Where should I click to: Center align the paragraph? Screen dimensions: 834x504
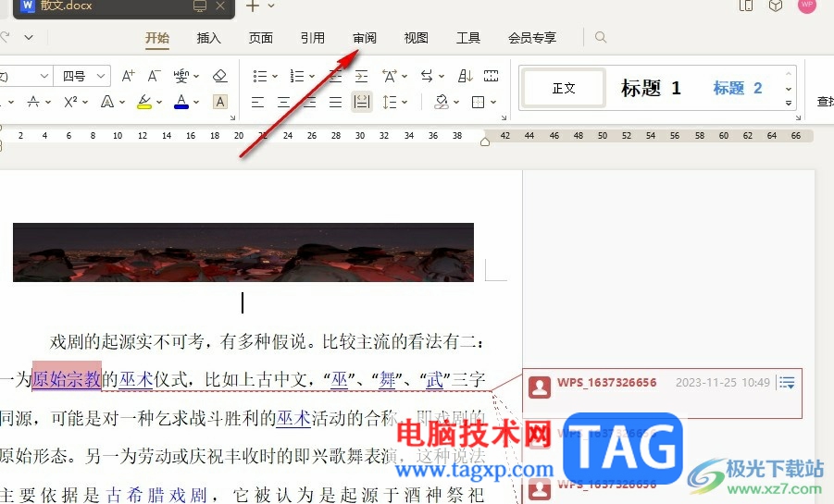(x=284, y=102)
